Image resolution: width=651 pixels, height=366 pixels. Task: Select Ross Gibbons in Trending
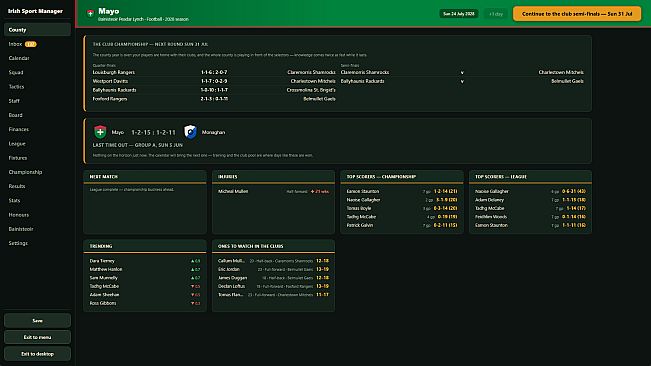(103, 303)
